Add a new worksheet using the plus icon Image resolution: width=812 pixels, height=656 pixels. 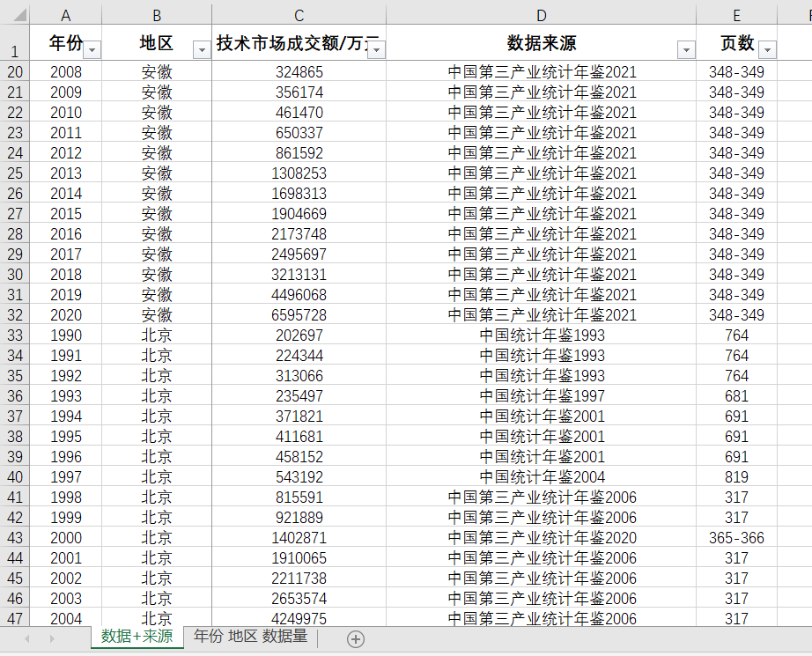(355, 640)
